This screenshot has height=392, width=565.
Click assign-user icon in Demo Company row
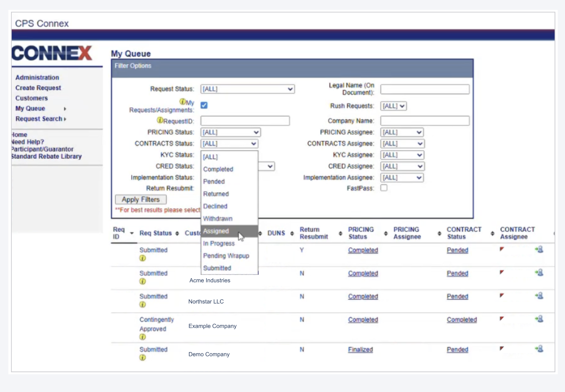click(539, 349)
